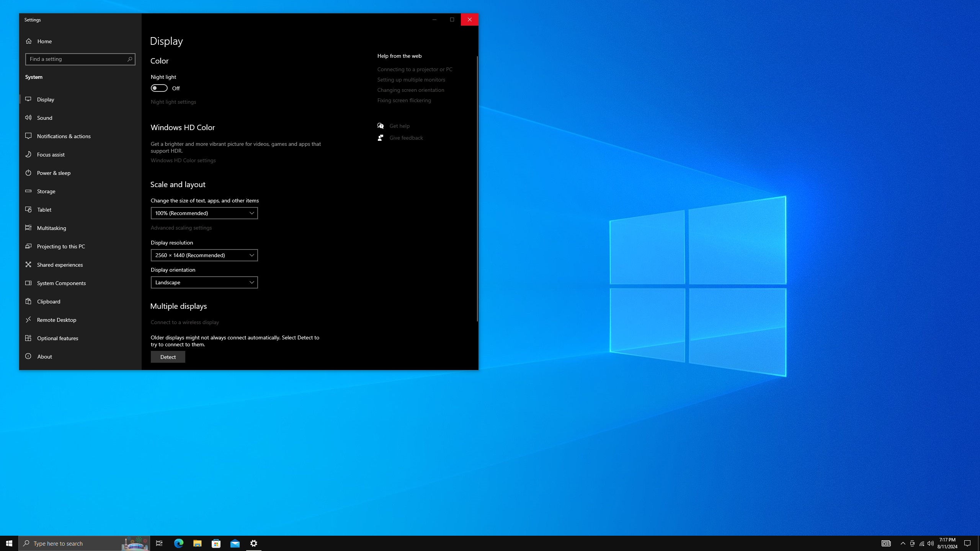Click the Focus assist moon icon
Image resolution: width=980 pixels, height=551 pixels.
click(28, 154)
